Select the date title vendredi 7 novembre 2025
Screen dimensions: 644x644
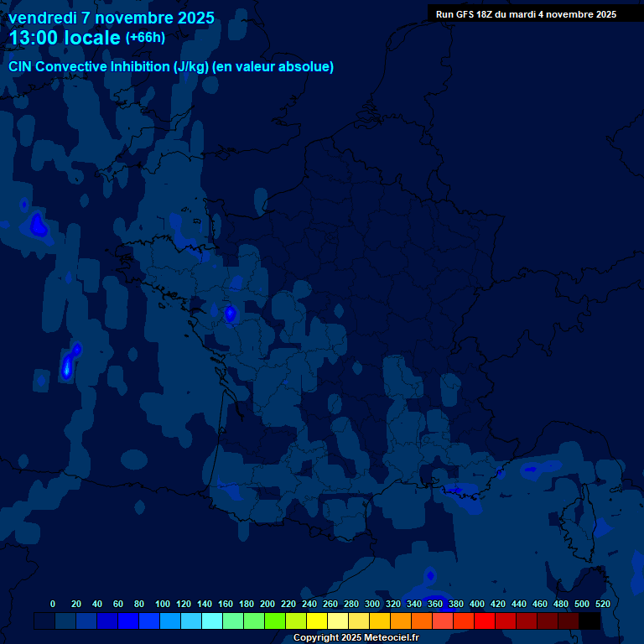pos(111,18)
